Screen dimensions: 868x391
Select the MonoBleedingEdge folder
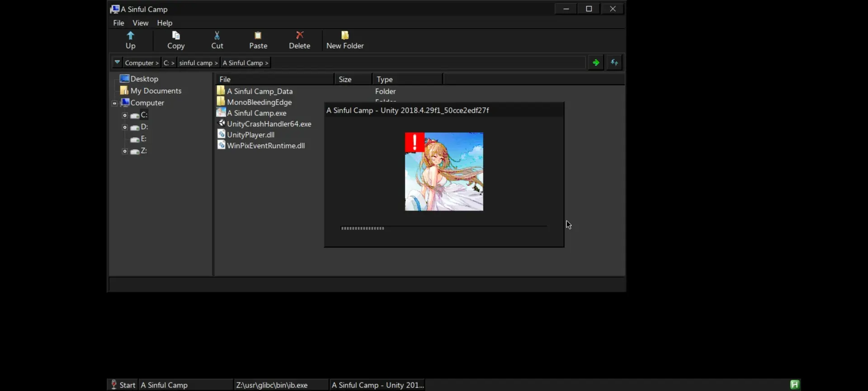[259, 102]
